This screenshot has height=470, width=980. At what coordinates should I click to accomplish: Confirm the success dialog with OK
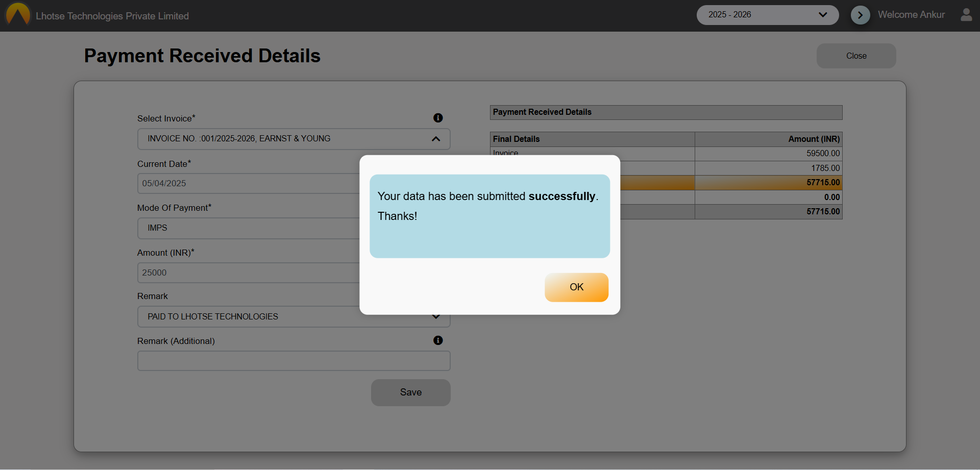coord(576,287)
